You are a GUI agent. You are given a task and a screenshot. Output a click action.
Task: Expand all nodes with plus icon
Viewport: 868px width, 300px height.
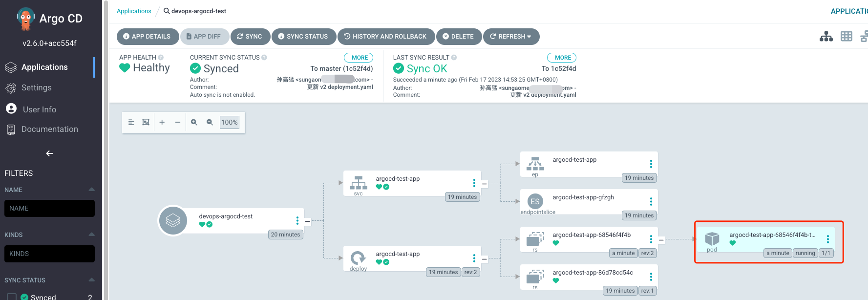tap(162, 123)
